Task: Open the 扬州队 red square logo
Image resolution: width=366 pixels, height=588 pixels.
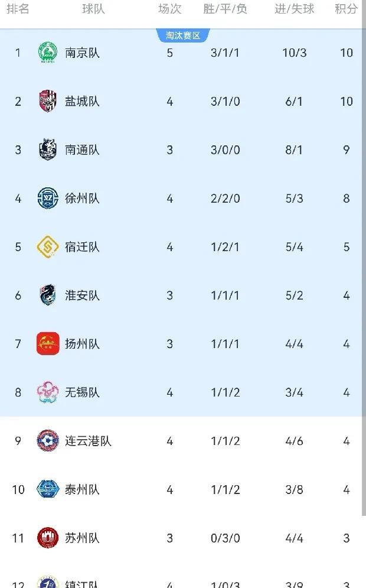Action: [x=48, y=343]
